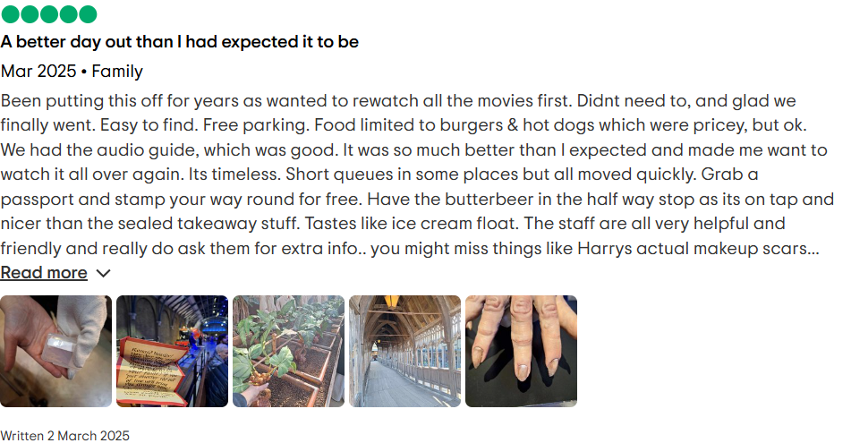Click the 'Mar 2025' visit date text
Screen dimensions: 868x443
click(38, 72)
